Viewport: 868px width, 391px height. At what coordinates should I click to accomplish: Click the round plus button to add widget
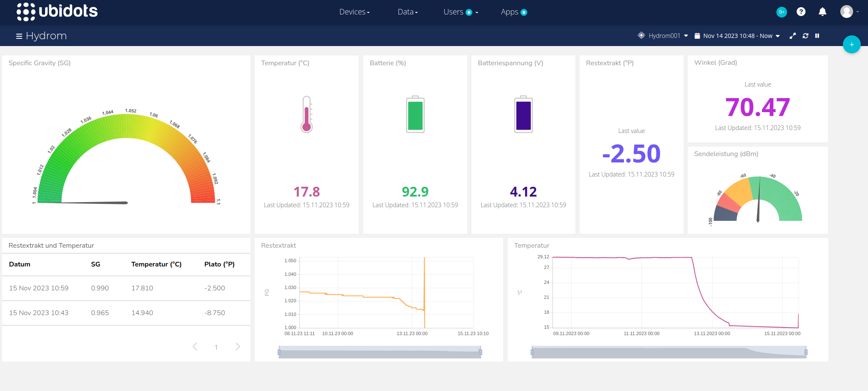point(851,44)
